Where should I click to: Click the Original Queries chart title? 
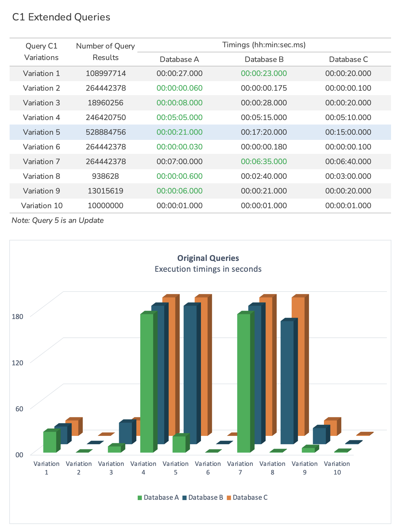[x=208, y=258]
